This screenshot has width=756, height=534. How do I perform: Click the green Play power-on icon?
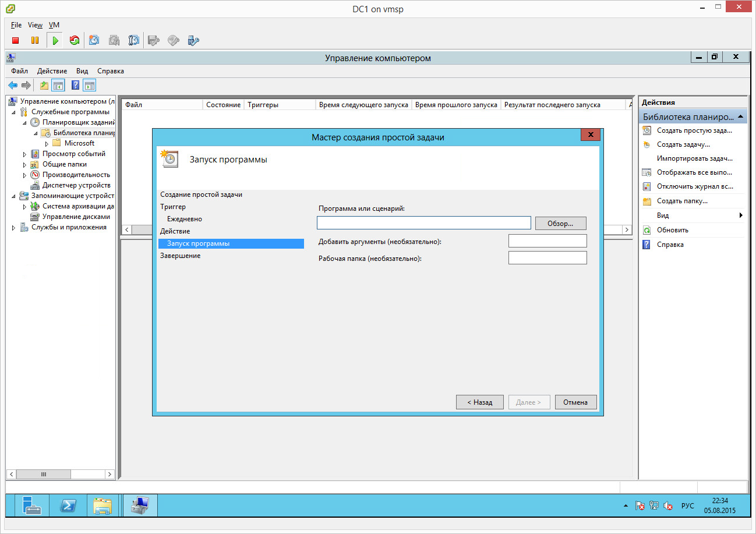pos(55,40)
